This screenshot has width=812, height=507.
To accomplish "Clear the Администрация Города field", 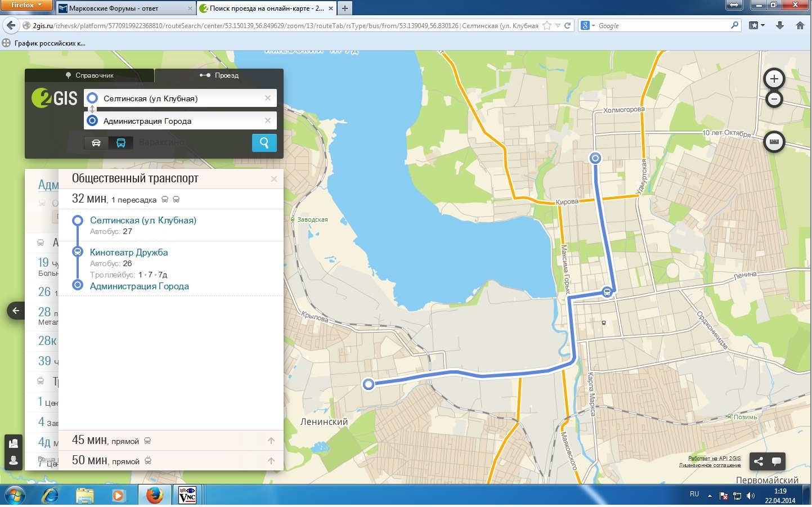I will click(268, 120).
